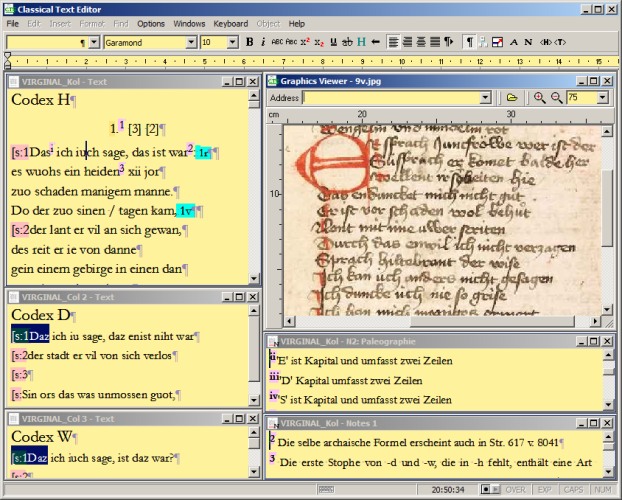
Task: Click the record button in the status bar
Action: click(x=485, y=489)
